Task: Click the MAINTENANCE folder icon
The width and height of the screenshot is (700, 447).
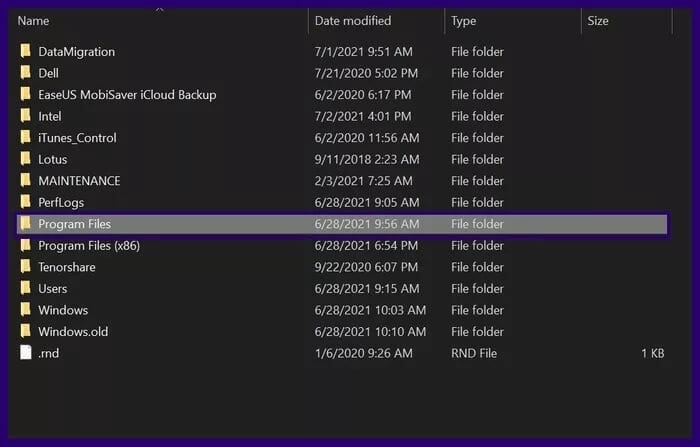Action: point(26,180)
